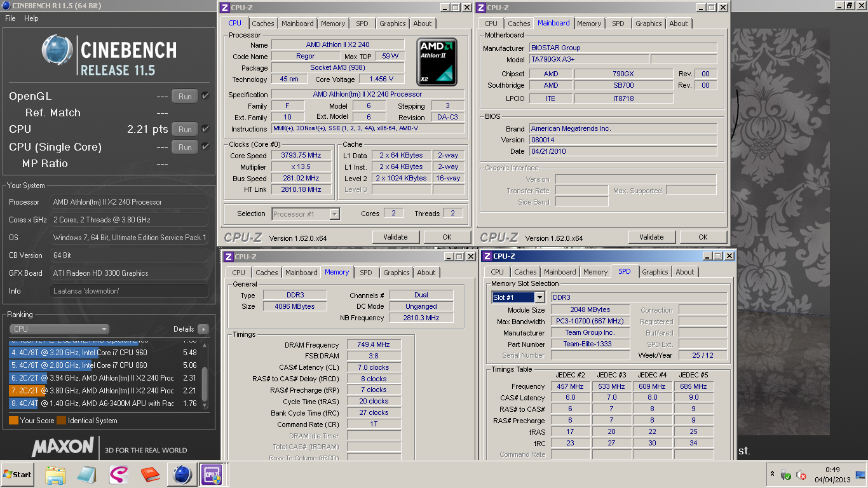Click the brown Identical System legend swatch
This screenshot has height=488, width=868.
(x=61, y=421)
